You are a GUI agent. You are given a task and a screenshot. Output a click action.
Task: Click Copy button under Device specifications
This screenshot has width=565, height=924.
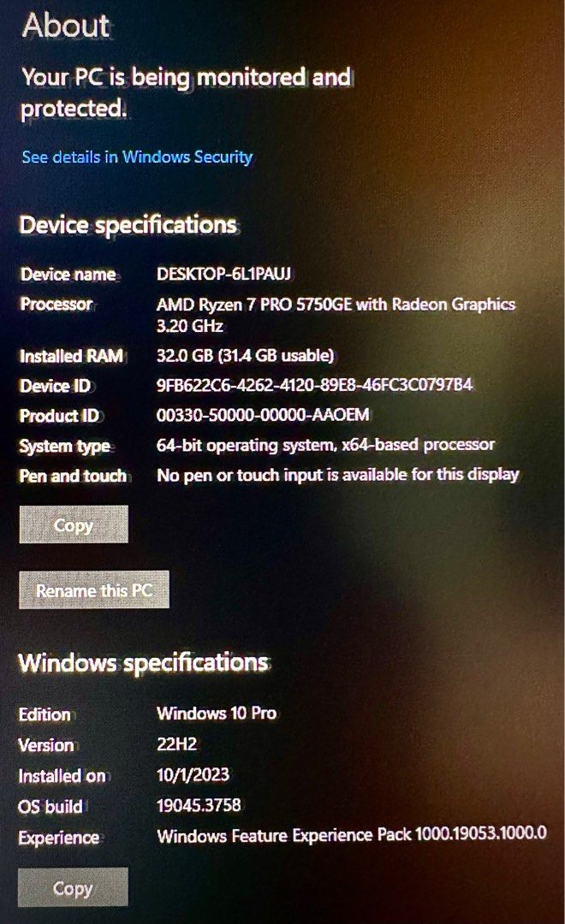coord(74,524)
